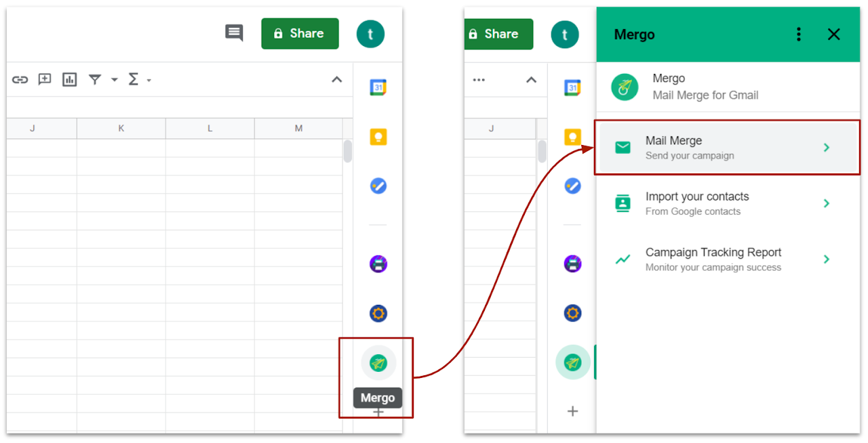Get add-ons plus button in right panel

[x=572, y=411]
